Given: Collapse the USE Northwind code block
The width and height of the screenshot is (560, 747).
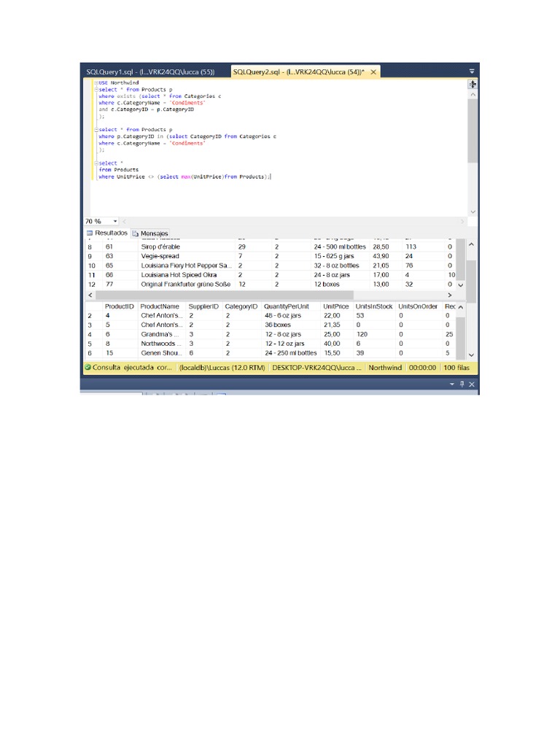Looking at the screenshot, I should pos(96,83).
